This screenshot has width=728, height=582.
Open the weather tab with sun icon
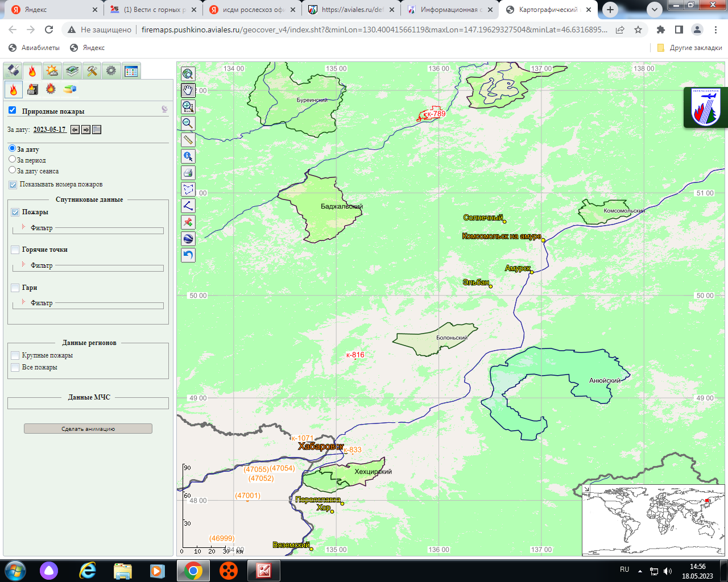[x=52, y=70]
